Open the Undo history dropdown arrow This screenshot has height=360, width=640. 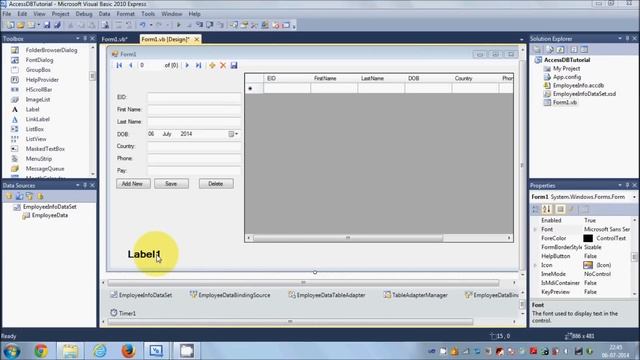[151, 25]
